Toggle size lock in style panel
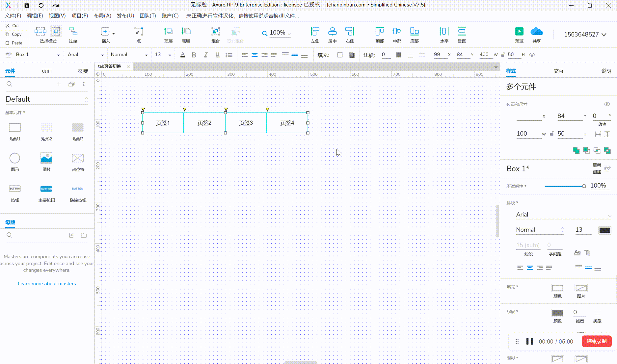Screen dimensions: 617x364 pyautogui.click(x=552, y=134)
